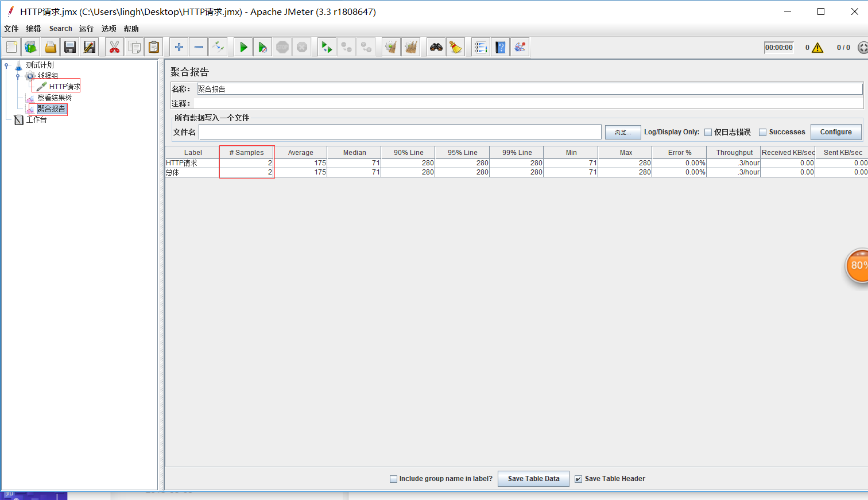Select 工作台 in the tree
The height and width of the screenshot is (500, 868).
[36, 119]
